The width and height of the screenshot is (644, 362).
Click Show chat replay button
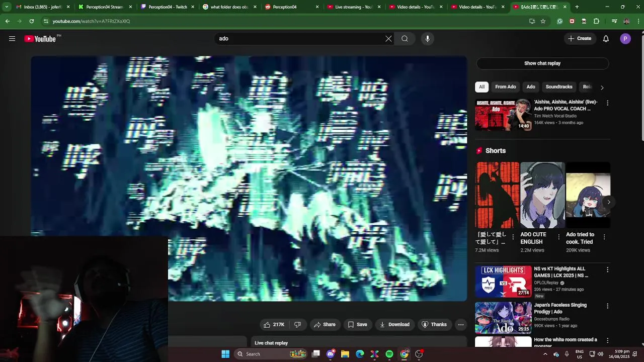pos(542,63)
